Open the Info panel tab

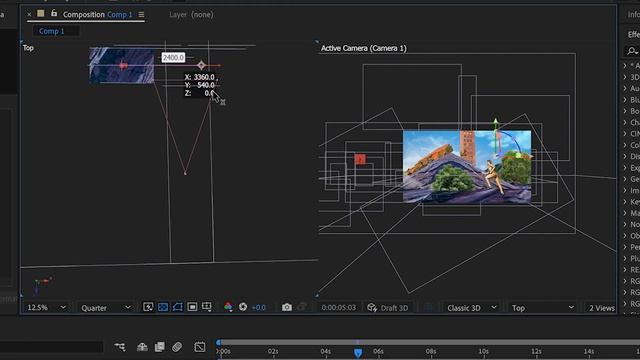point(633,15)
